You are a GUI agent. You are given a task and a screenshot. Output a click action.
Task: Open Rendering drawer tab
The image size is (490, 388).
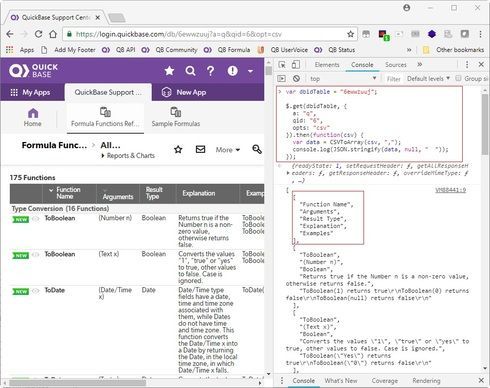point(426,380)
